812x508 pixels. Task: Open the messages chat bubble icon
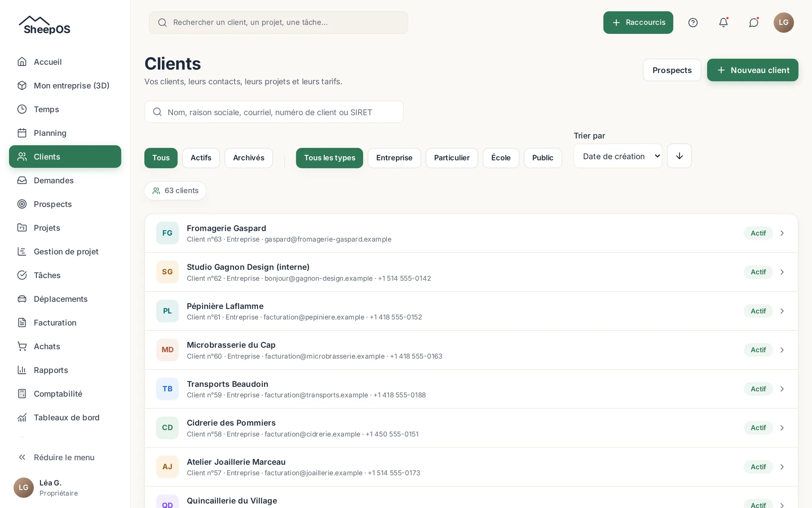point(754,23)
